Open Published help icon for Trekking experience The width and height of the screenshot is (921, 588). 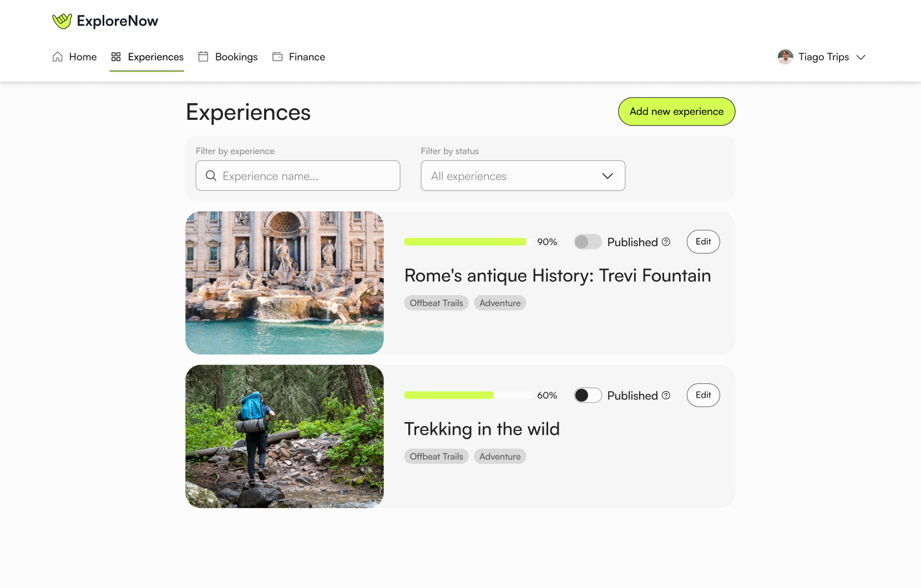(666, 396)
